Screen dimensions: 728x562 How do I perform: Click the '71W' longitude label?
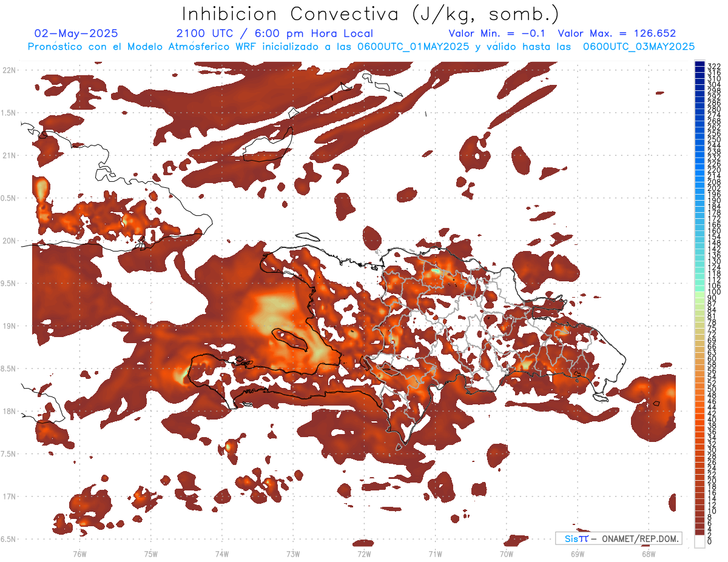(435, 554)
